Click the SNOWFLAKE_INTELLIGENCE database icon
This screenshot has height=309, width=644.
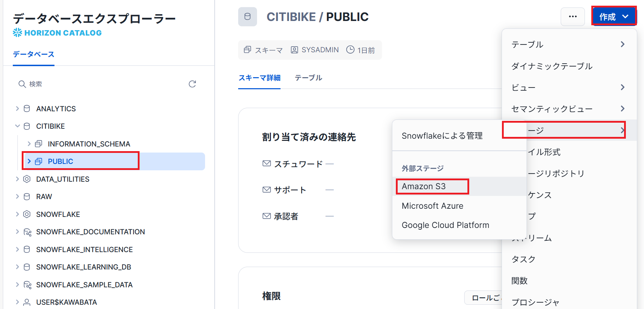(x=27, y=249)
